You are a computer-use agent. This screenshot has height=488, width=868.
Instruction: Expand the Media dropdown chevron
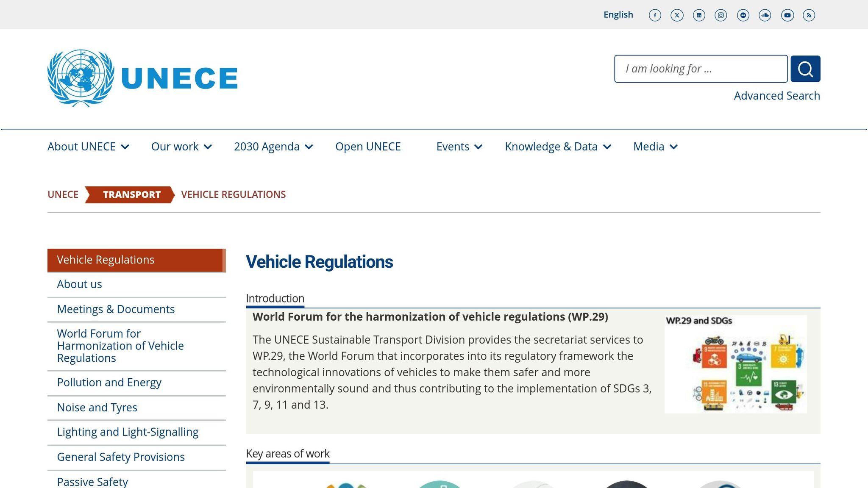pyautogui.click(x=674, y=147)
